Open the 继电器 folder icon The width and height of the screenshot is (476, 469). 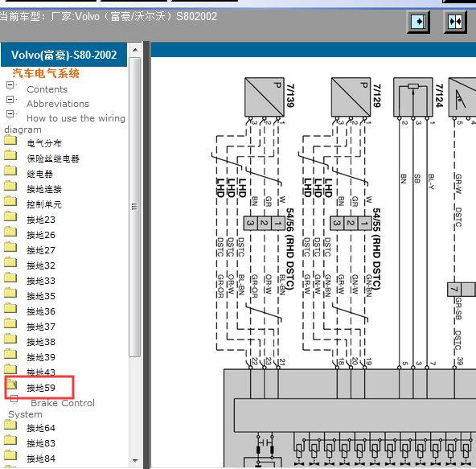10,171
